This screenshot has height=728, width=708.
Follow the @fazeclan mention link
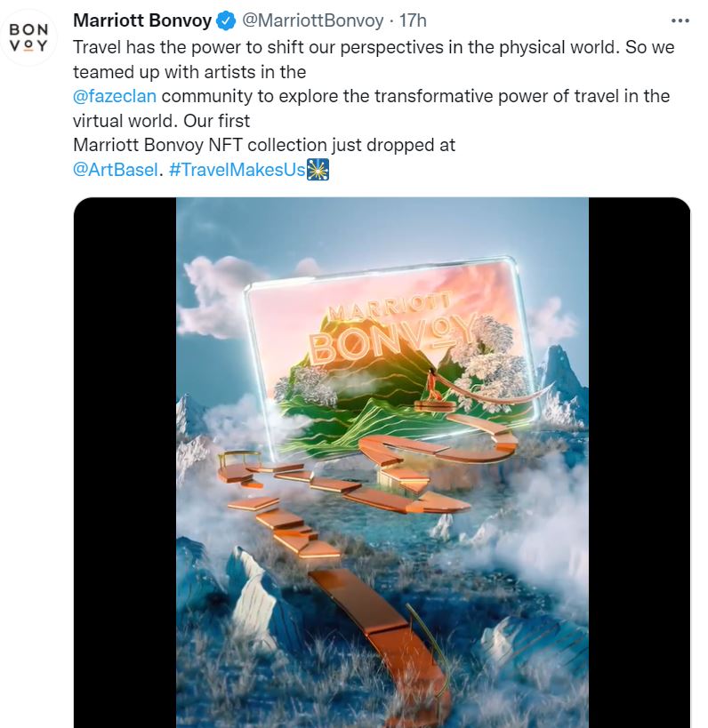pyautogui.click(x=115, y=96)
